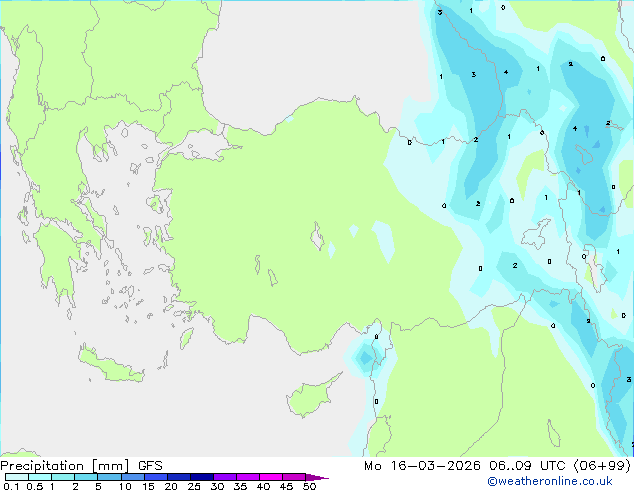Click the '45' legend scale label

click(287, 486)
